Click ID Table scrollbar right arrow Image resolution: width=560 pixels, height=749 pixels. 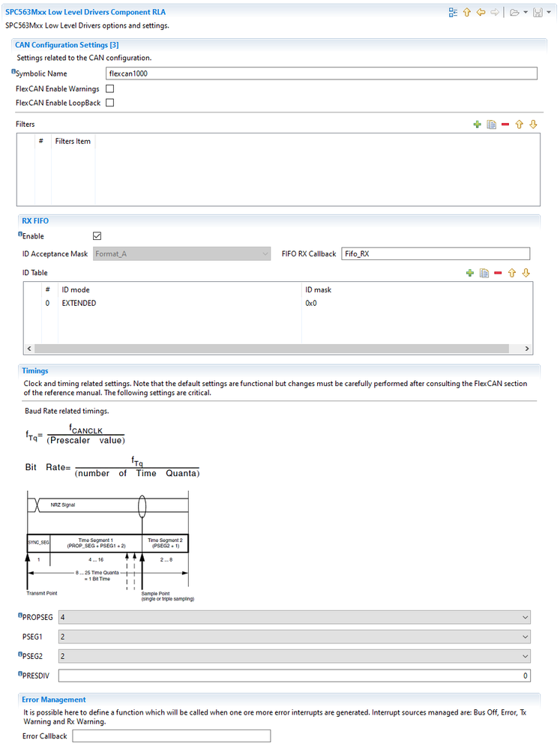tap(527, 349)
